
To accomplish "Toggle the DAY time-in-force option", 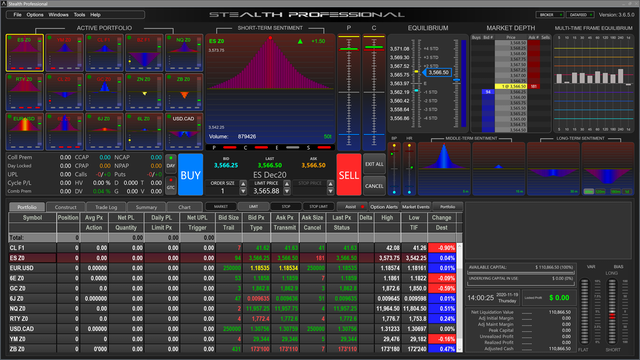I will tap(171, 163).
